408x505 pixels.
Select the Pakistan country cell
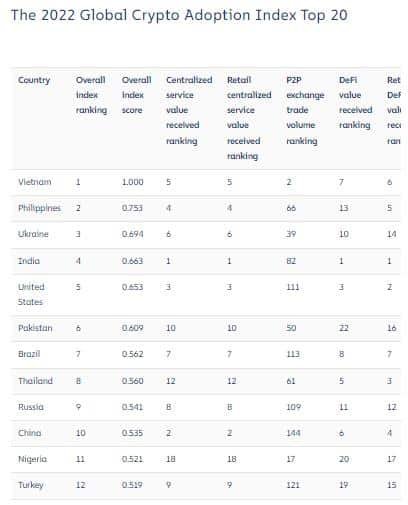pos(35,328)
